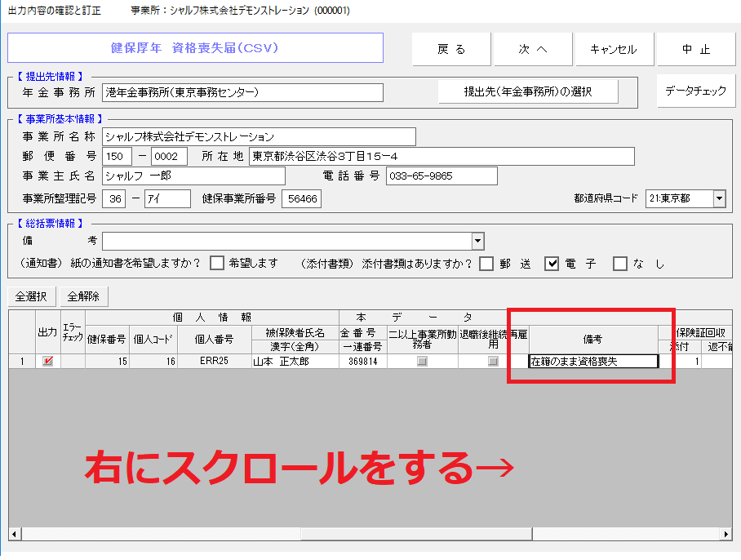Viewport: 741px width, 560px height.
Task: Enable the 郵送 attachment checkbox
Action: pos(486,263)
